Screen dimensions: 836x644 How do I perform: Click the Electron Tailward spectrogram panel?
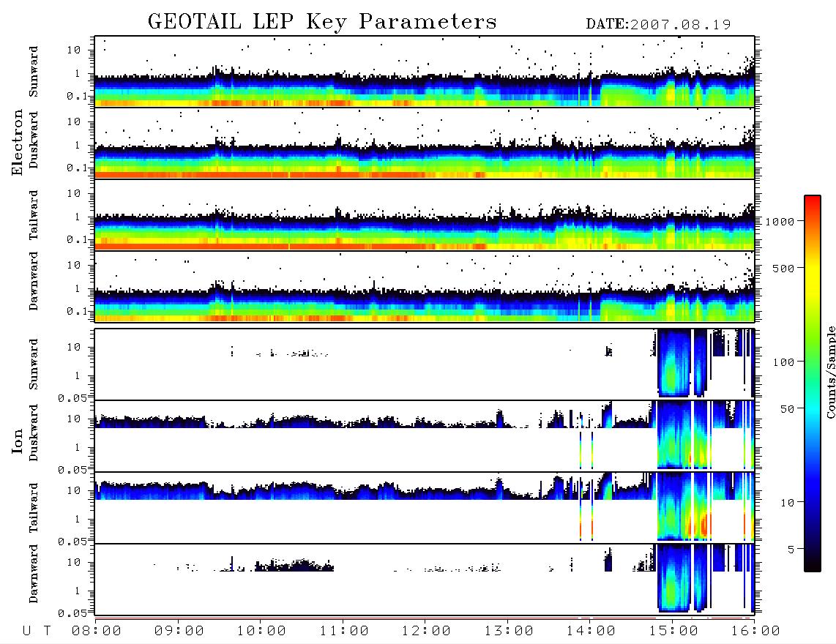(x=425, y=215)
